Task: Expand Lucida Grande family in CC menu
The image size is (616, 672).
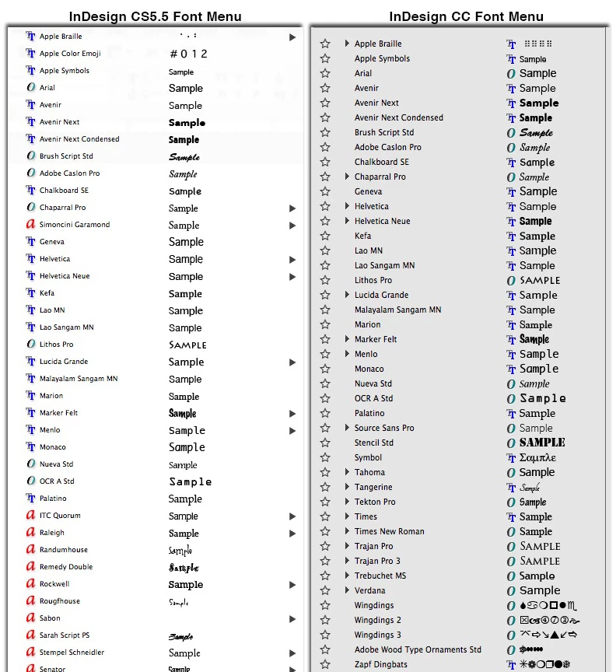Action: coord(347,295)
